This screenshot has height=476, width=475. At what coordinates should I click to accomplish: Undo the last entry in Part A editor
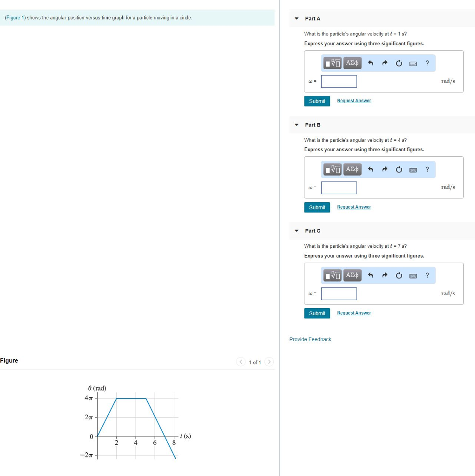point(370,63)
